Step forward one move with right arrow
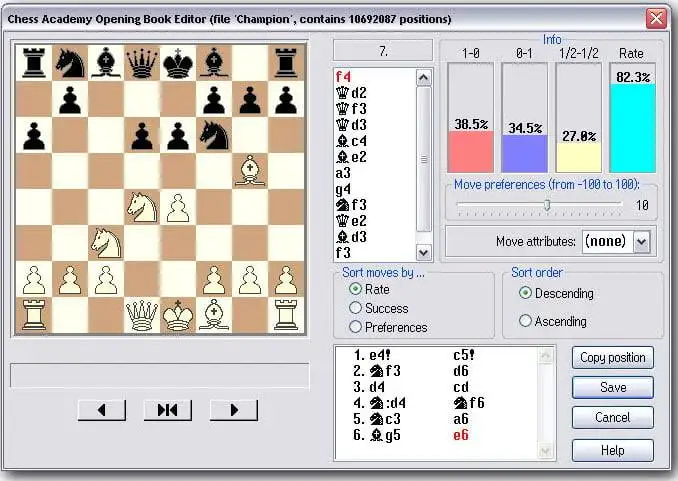 click(x=233, y=410)
